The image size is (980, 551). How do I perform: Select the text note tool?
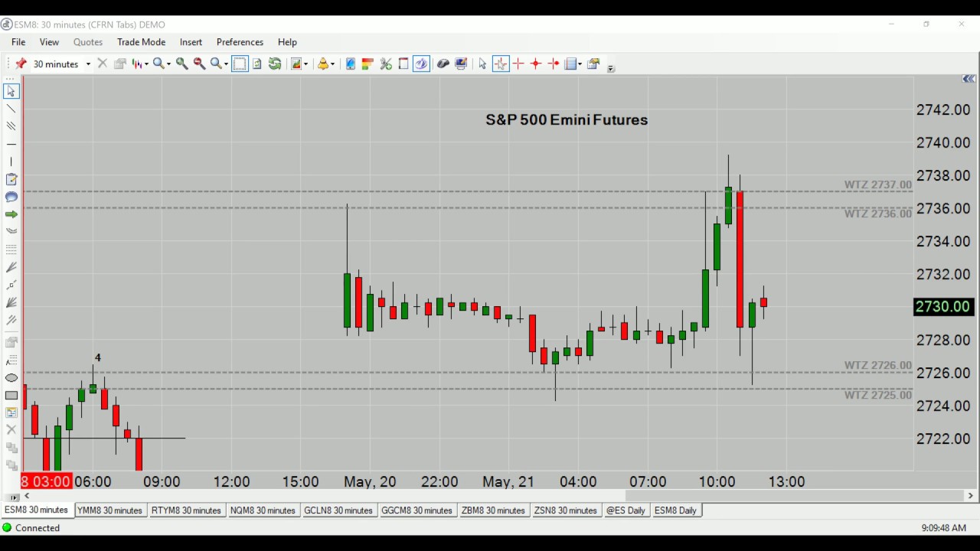(11, 180)
